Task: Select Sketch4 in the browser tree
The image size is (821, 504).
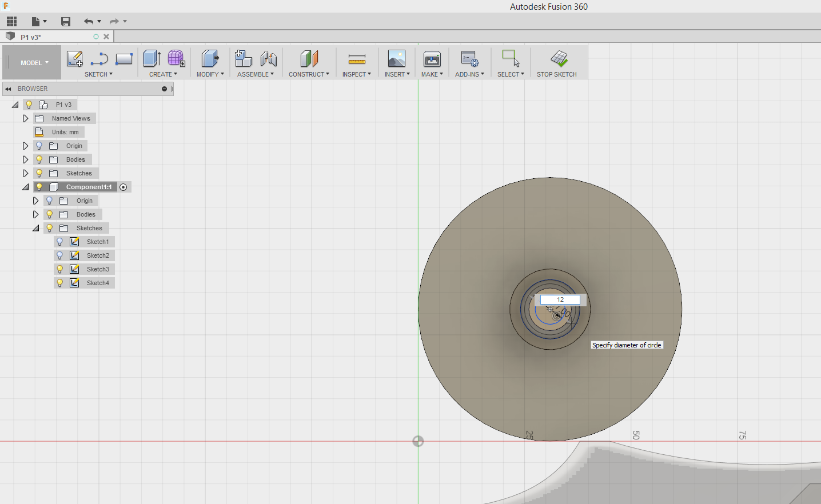Action: (98, 283)
